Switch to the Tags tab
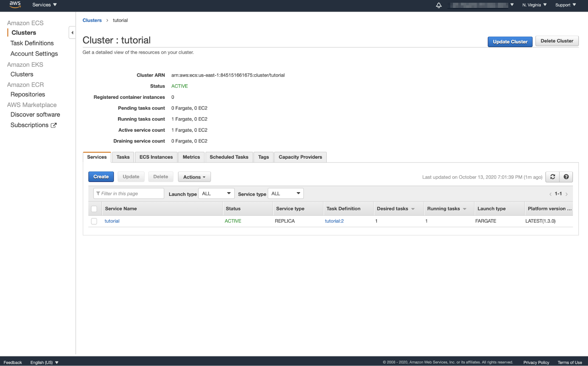The image size is (588, 366). [263, 157]
